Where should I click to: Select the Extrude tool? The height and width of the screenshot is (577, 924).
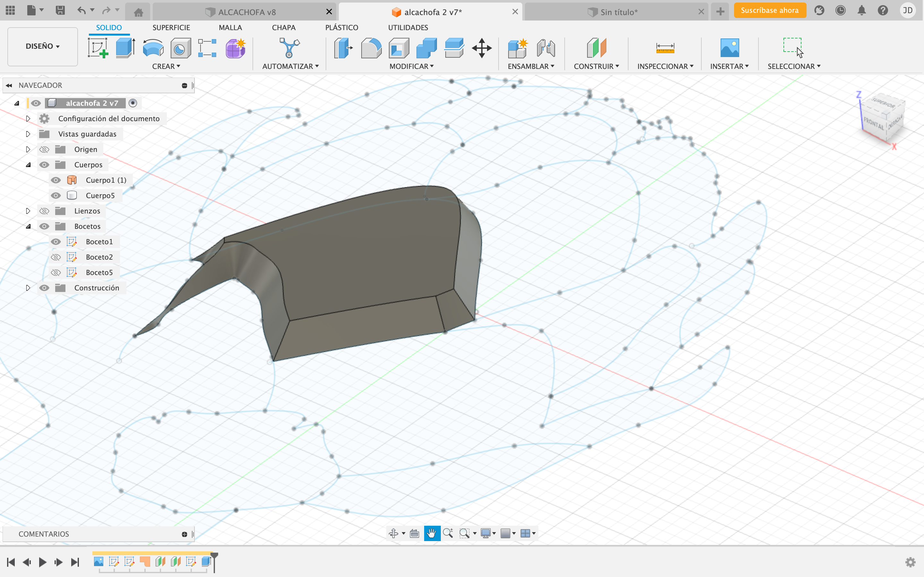pyautogui.click(x=125, y=48)
